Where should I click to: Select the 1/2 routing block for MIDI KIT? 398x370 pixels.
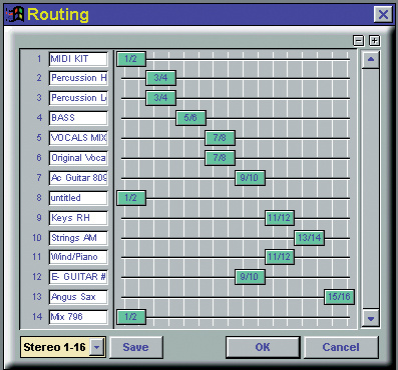tap(131, 59)
